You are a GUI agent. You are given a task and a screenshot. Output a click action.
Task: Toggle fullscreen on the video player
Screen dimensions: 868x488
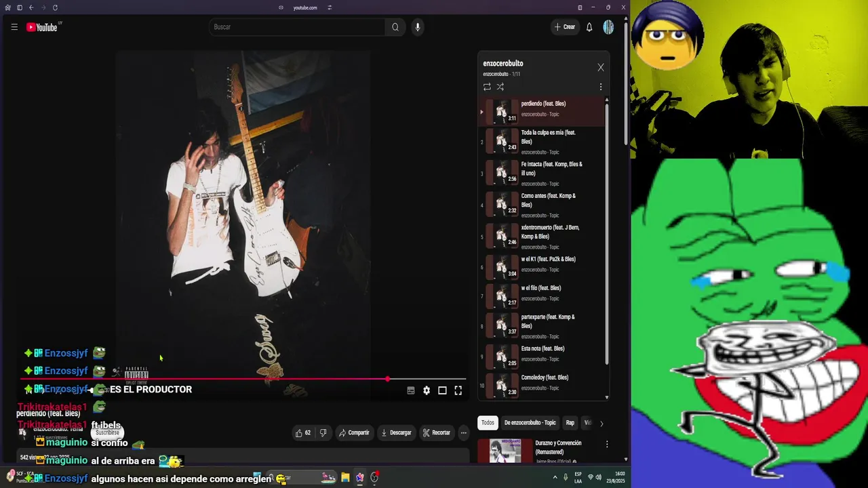tap(458, 390)
